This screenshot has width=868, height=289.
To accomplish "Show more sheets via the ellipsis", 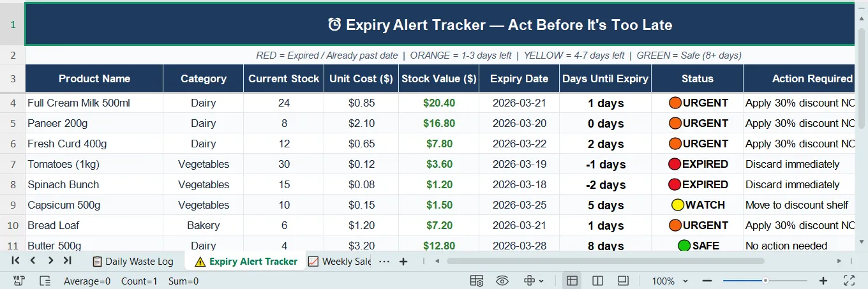I will (x=384, y=262).
